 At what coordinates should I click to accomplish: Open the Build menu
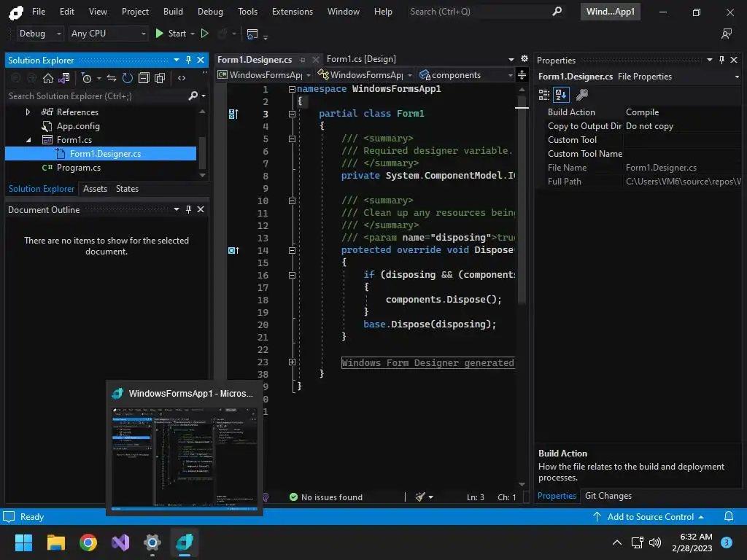click(x=173, y=12)
